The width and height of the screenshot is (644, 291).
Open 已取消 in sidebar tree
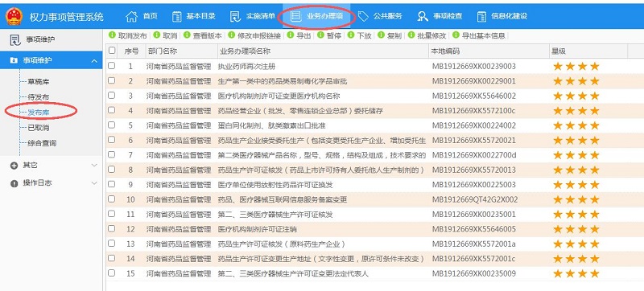pos(39,128)
